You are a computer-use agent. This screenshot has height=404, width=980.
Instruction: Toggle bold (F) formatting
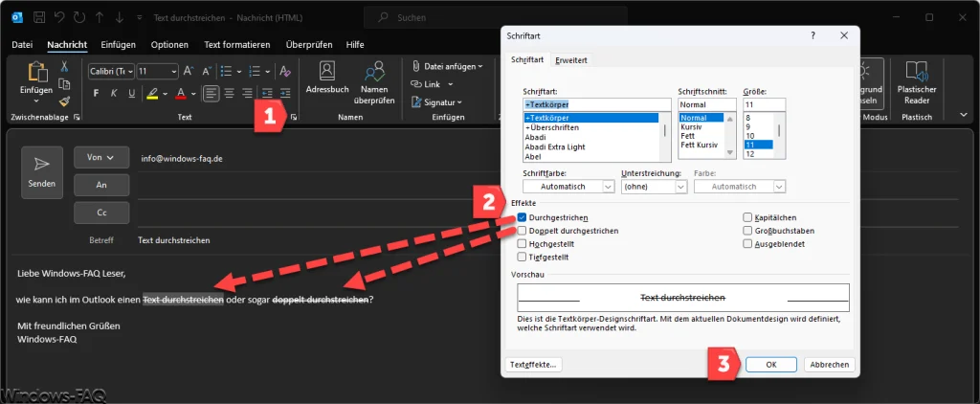coord(97,93)
